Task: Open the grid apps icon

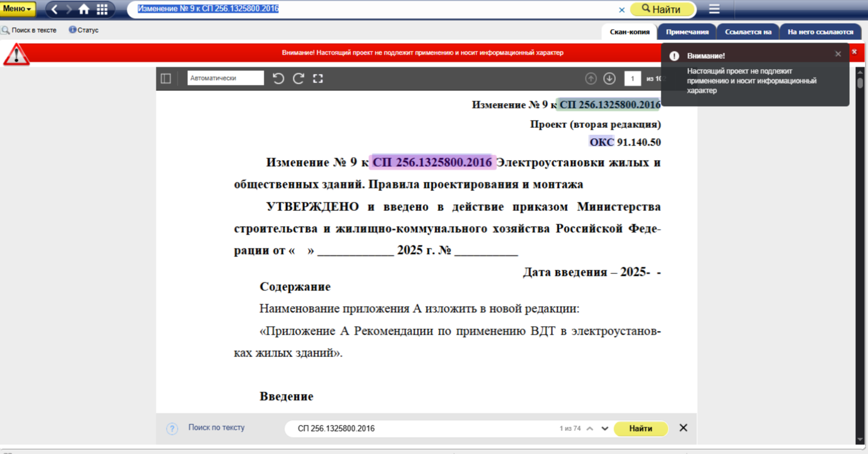Action: [102, 10]
